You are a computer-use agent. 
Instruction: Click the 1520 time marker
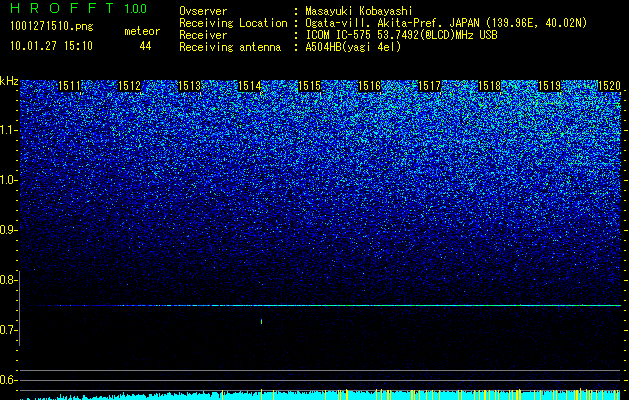609,86
